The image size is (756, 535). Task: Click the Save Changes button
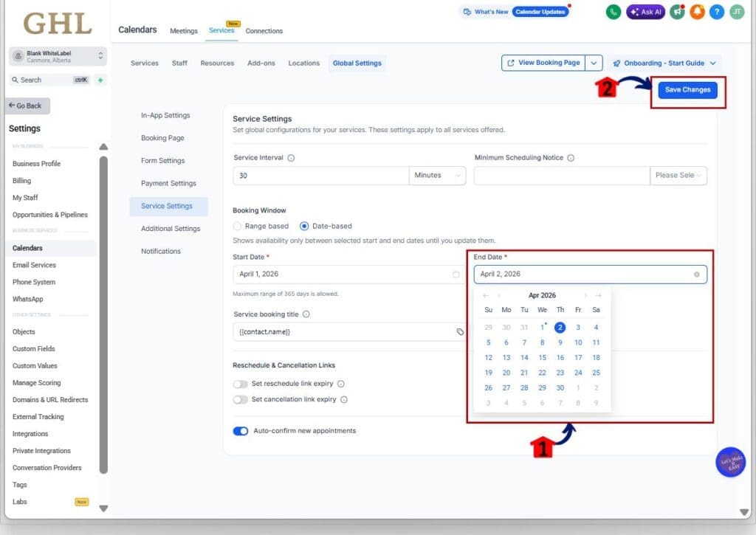coord(687,90)
